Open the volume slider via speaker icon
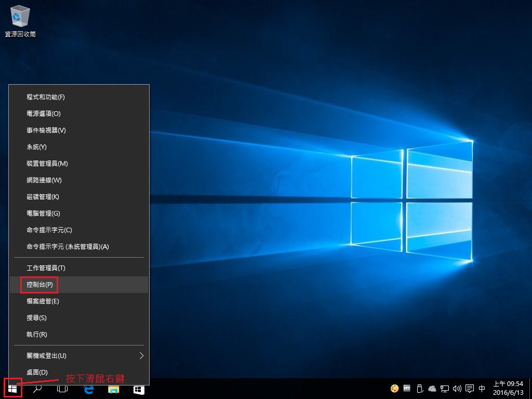Image resolution: width=532 pixels, height=399 pixels. tap(457, 388)
